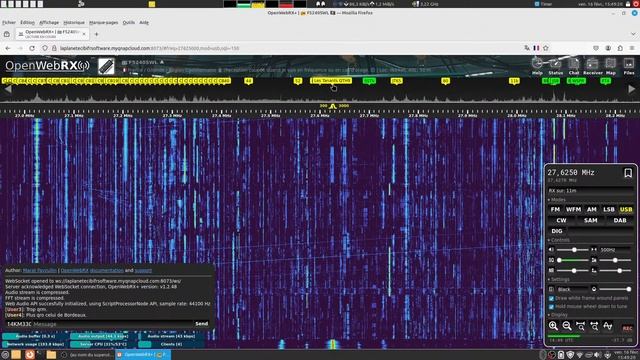Send the chat message

coord(202,324)
